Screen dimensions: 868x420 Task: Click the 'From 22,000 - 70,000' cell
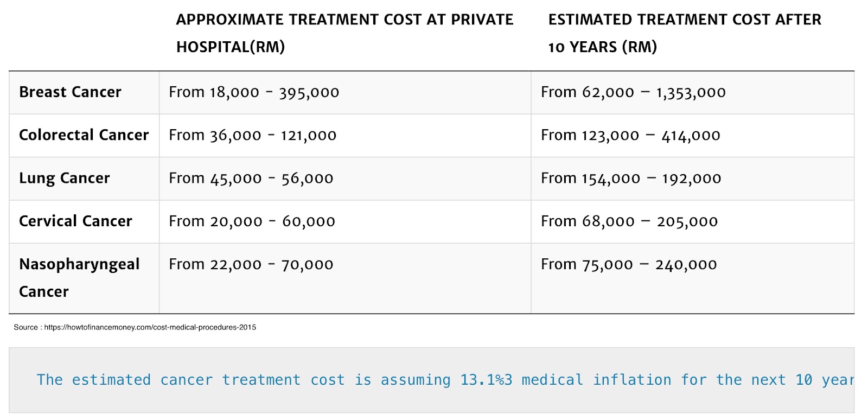tap(251, 264)
